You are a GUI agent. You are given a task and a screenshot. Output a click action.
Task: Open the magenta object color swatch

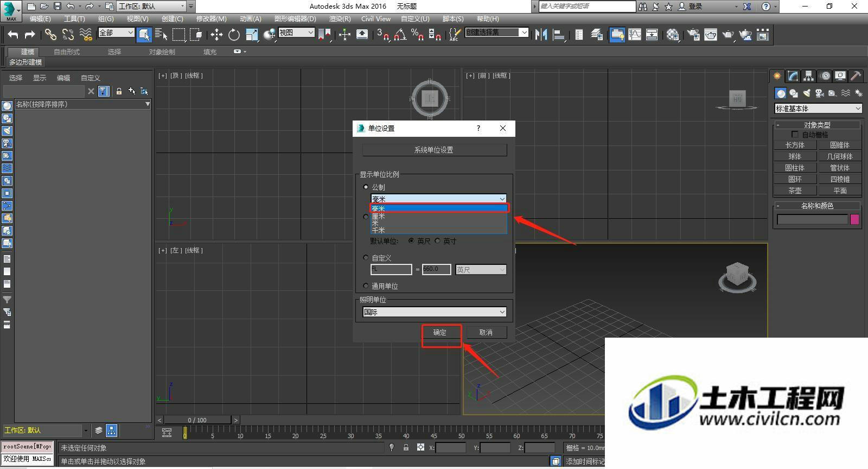pos(854,219)
